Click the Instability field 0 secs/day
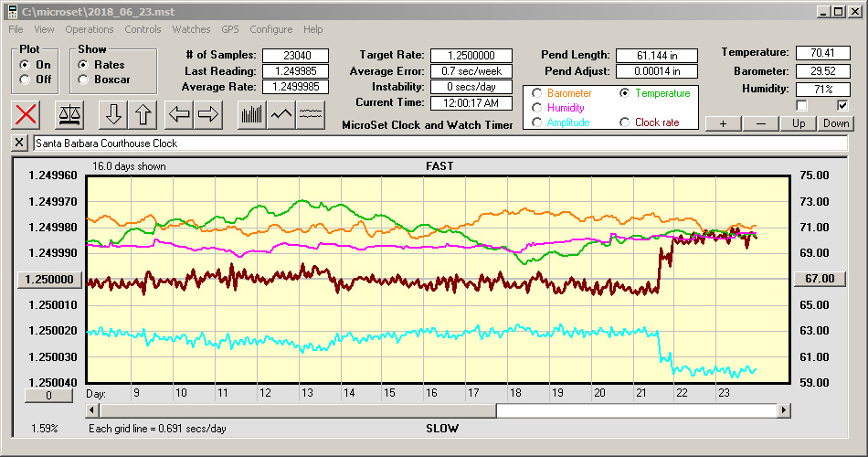Image resolution: width=868 pixels, height=457 pixels. (x=471, y=87)
